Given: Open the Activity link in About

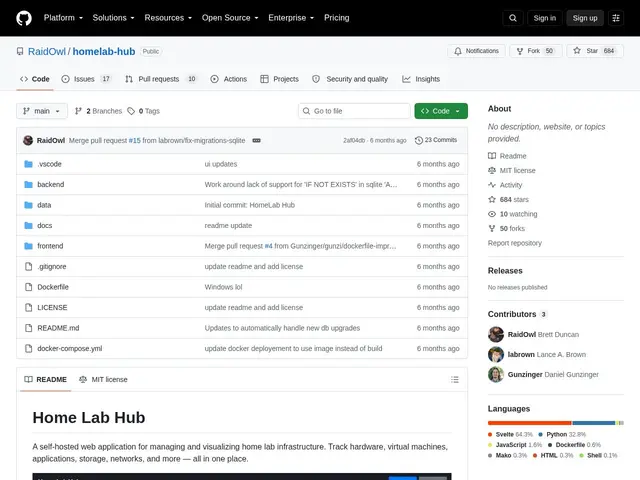Looking at the screenshot, I should 505,185.
